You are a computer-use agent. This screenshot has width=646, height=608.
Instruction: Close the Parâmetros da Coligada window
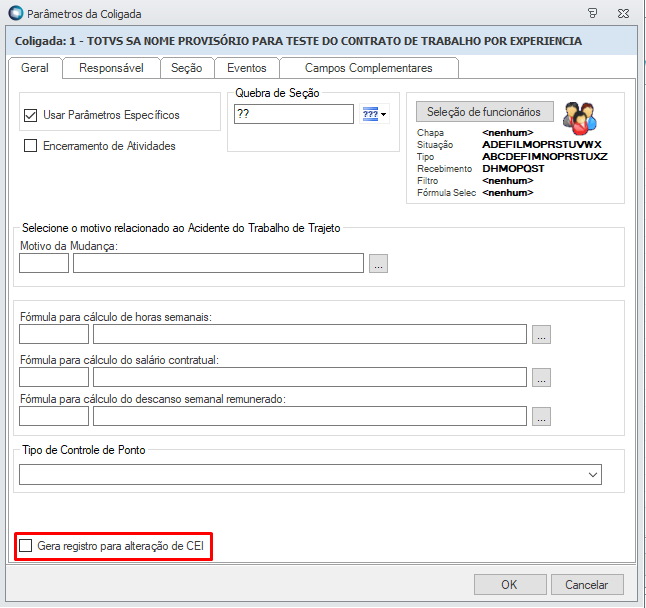coord(623,14)
